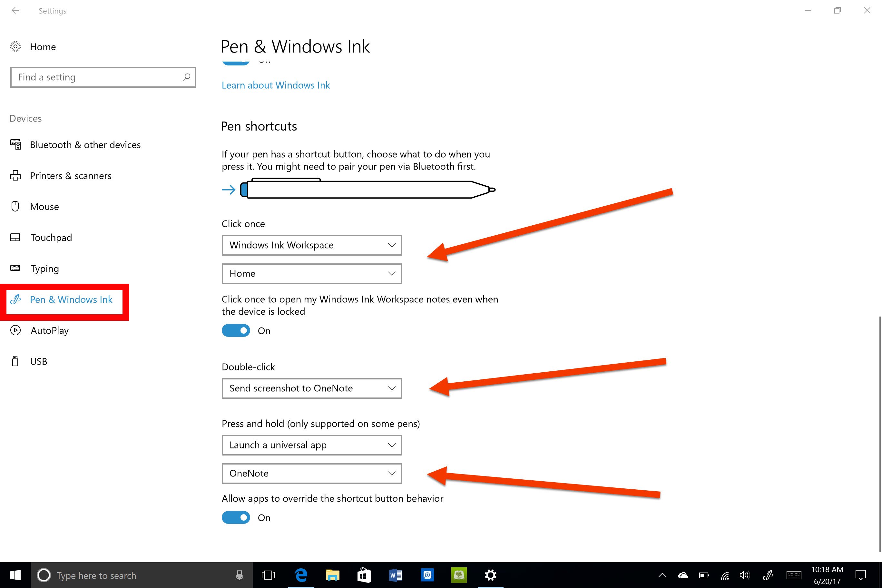Screen dimensions: 882x588
Task: Open the Action Center notifications icon
Action: point(860,575)
